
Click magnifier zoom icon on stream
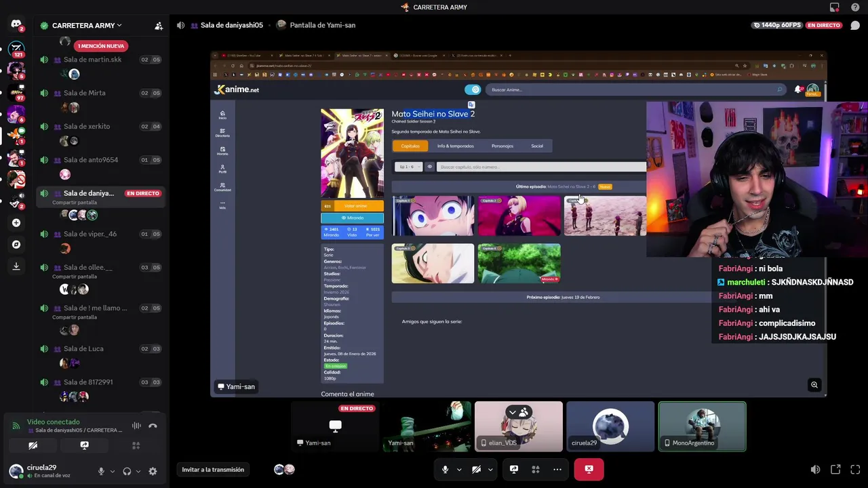pos(814,385)
